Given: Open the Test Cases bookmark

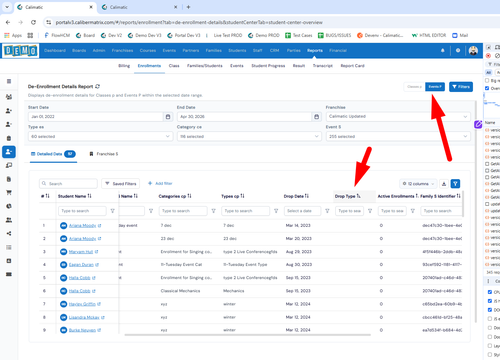Looking at the screenshot, I should coord(299,35).
